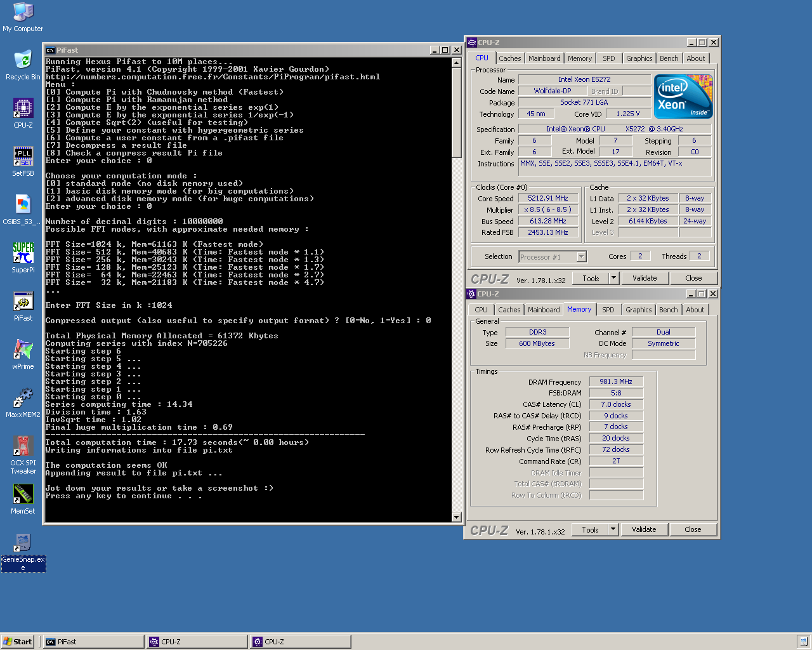812x650 pixels.
Task: Open the My Computer desktop icon
Action: 23,18
